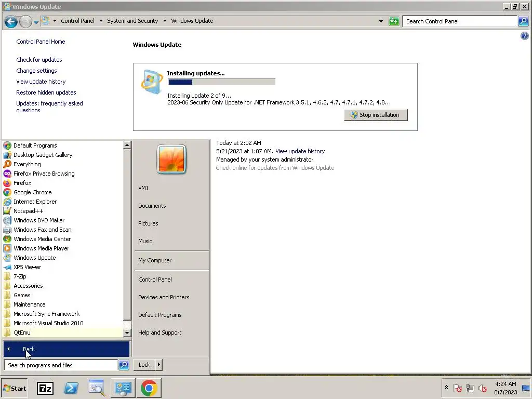Viewport: 532px width, 399px height.
Task: Open the Event Viewer taskbar icon
Action: coord(97,388)
